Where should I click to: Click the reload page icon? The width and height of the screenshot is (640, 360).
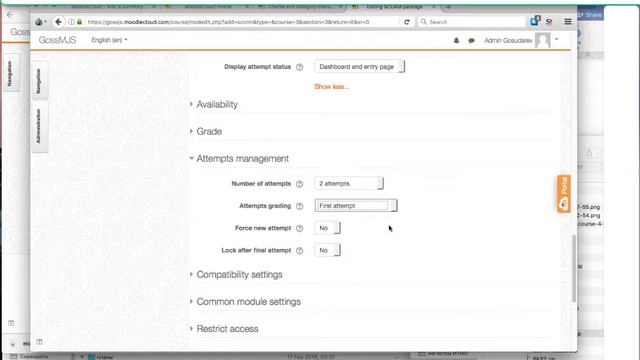(x=407, y=22)
